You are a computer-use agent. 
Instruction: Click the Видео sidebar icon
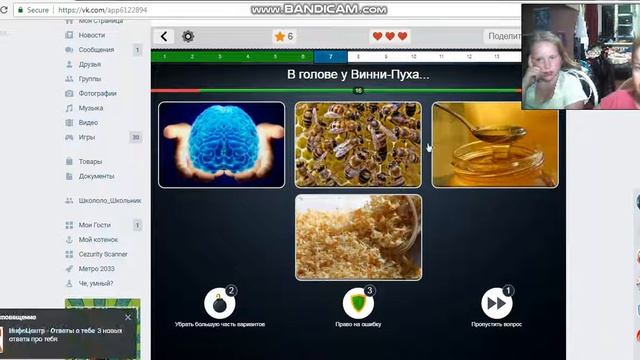click(69, 122)
